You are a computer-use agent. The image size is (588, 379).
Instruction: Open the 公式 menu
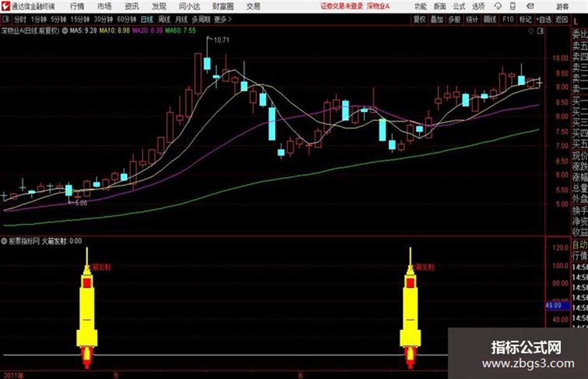[459, 6]
